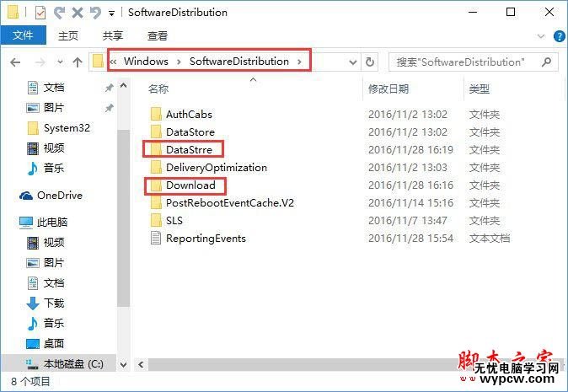Screen dimensions: 568x392
Task: Open 下载 under 此电脑
Action: coord(54,303)
